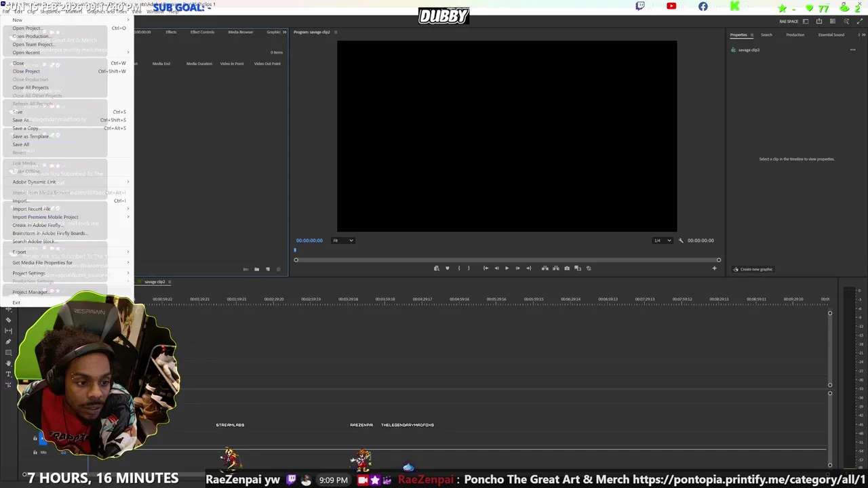Go to Out point button
The width and height of the screenshot is (868, 488).
tap(529, 268)
